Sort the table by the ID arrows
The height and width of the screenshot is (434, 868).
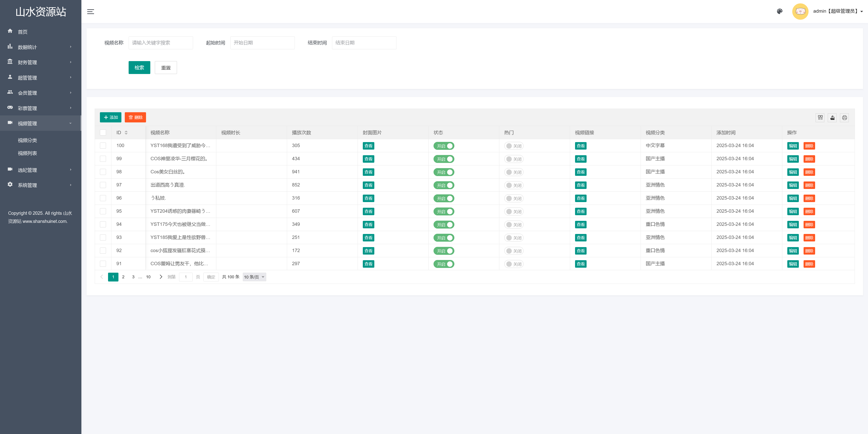click(x=126, y=133)
